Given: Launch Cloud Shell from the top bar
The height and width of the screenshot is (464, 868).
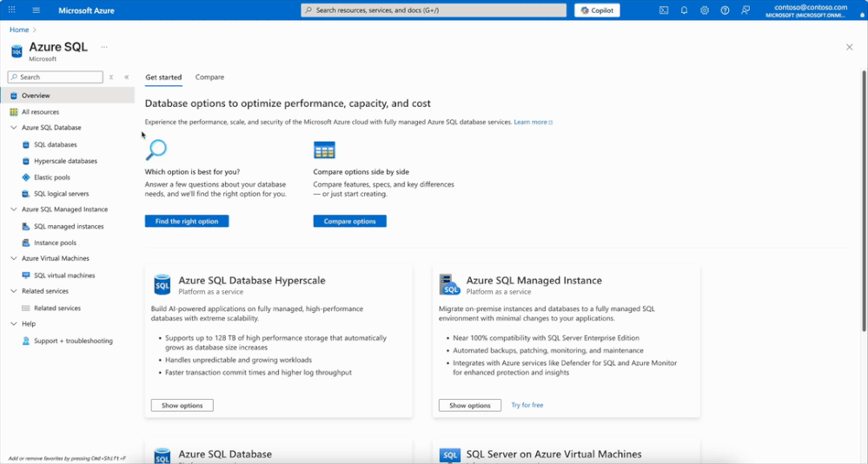Looking at the screenshot, I should point(664,10).
